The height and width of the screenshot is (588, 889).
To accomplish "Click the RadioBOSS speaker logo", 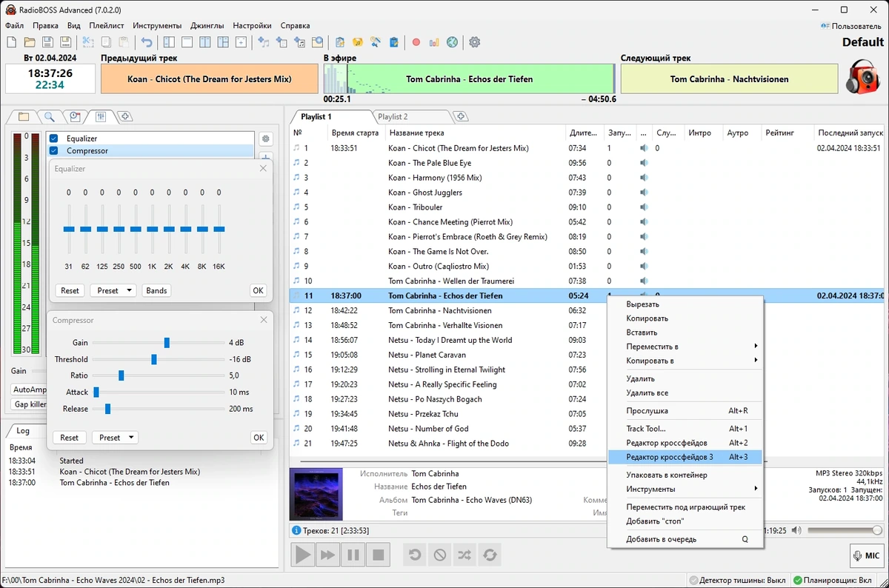I will pyautogui.click(x=863, y=77).
